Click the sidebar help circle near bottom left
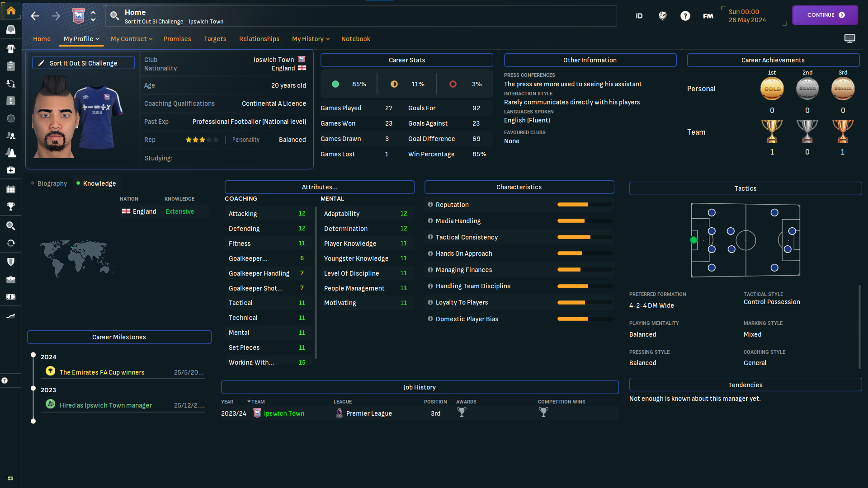Image resolution: width=868 pixels, height=488 pixels. (x=5, y=380)
